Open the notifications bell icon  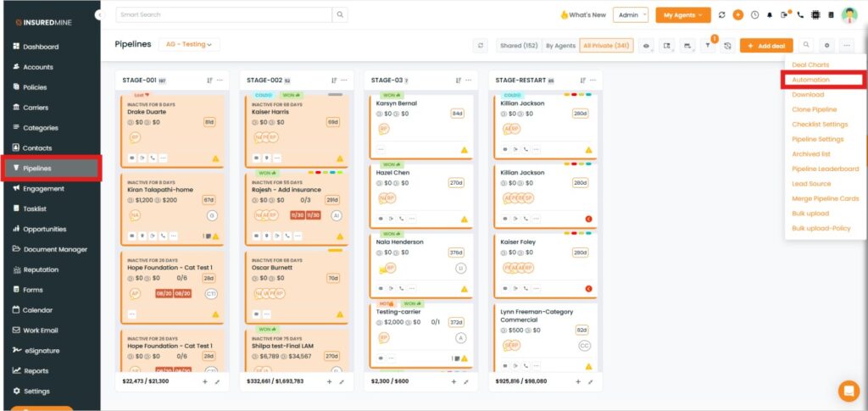(770, 15)
